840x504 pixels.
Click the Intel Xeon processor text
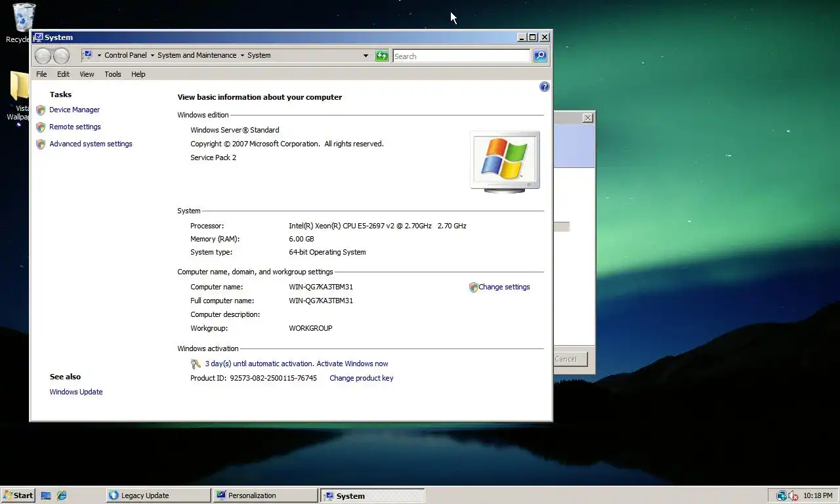[377, 226]
